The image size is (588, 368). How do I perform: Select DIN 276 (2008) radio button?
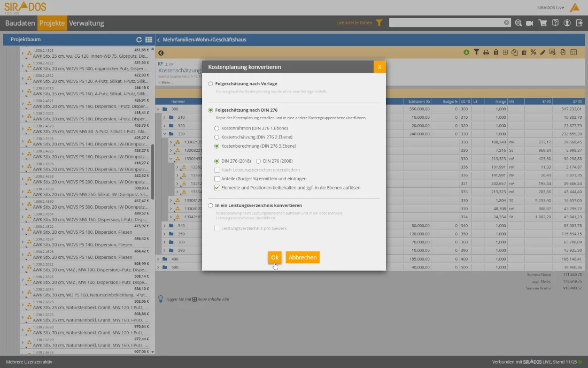pos(259,161)
